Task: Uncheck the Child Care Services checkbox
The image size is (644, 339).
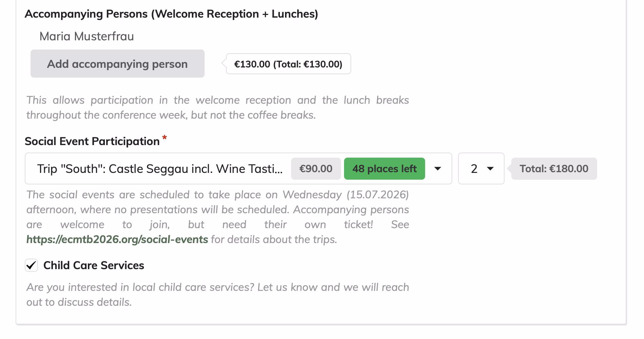Action: (x=31, y=265)
